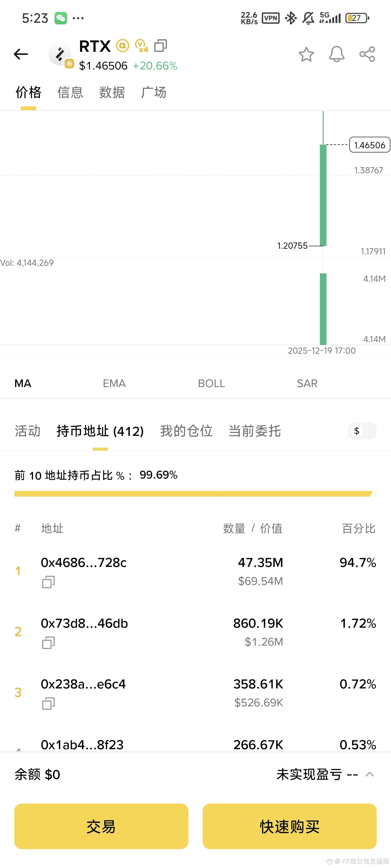Copy address 0x73d8...46db using its copy icon
This screenshot has width=391, height=868.
coord(48,643)
